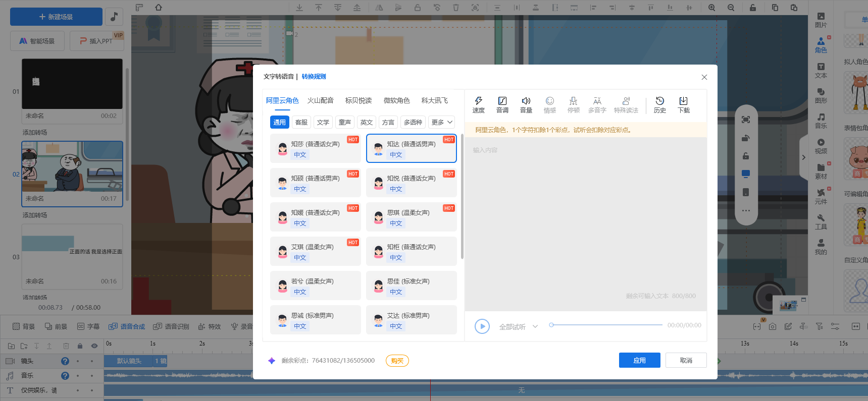Switch to the 标贝悦读 tab
Screen dimensions: 868x401
[x=358, y=100]
